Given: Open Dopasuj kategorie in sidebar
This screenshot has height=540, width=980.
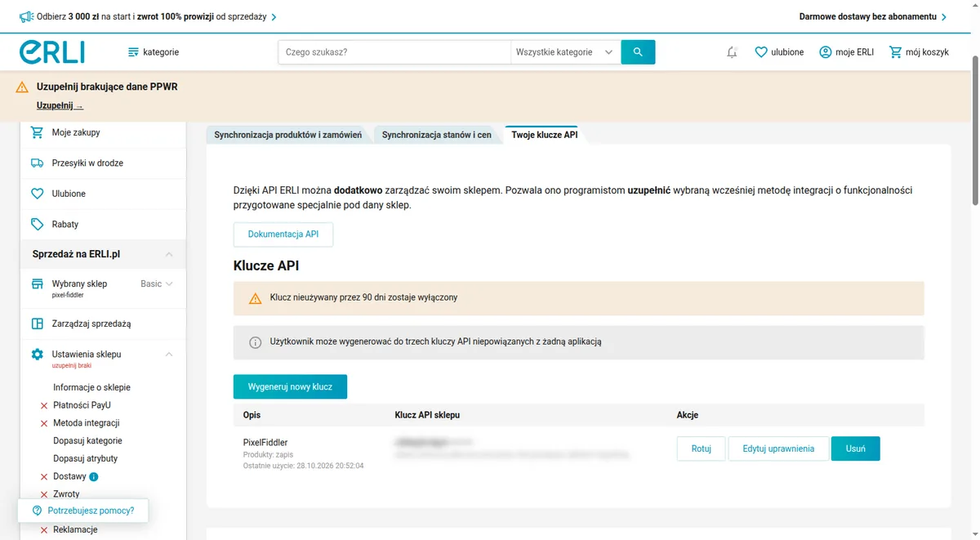Looking at the screenshot, I should 87,440.
